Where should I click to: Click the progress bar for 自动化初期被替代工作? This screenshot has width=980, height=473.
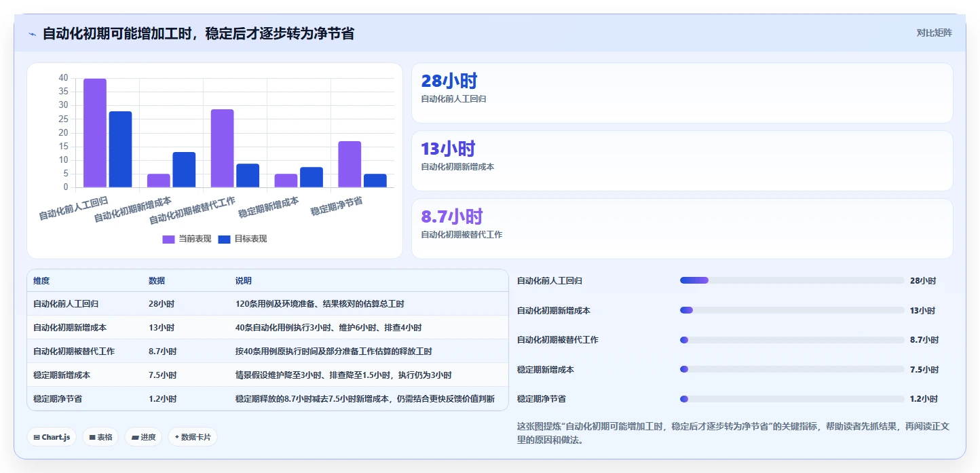pos(792,340)
